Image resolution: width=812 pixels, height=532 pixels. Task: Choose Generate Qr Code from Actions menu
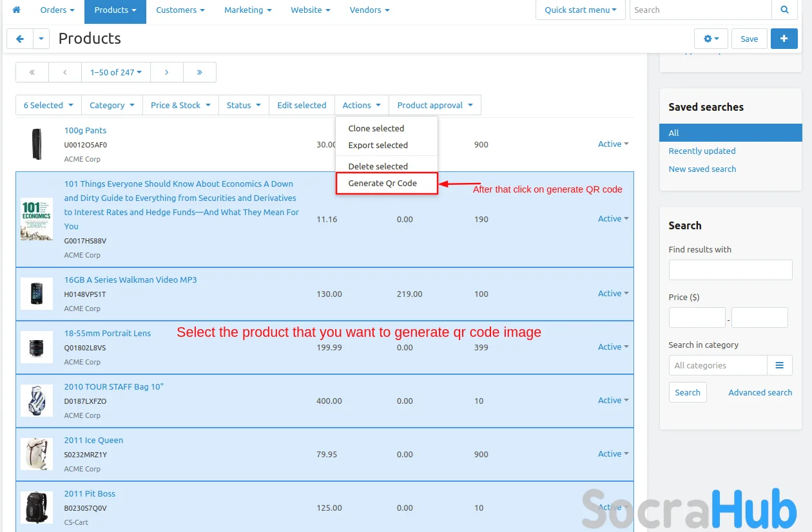point(383,184)
